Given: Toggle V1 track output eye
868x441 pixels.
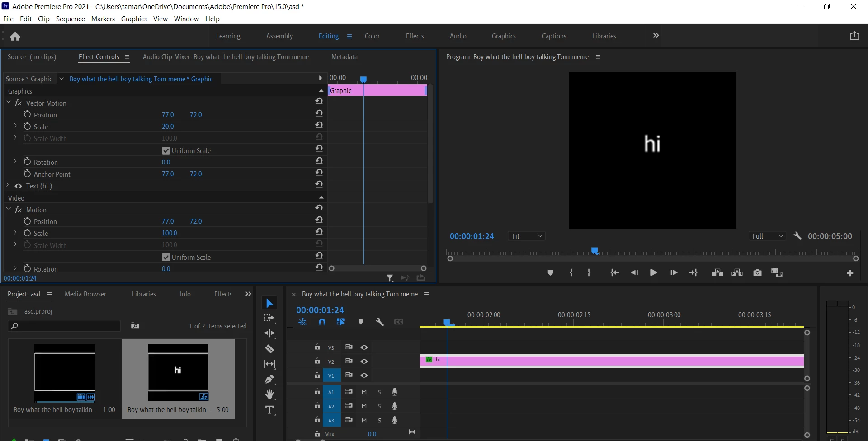Looking at the screenshot, I should tap(364, 375).
